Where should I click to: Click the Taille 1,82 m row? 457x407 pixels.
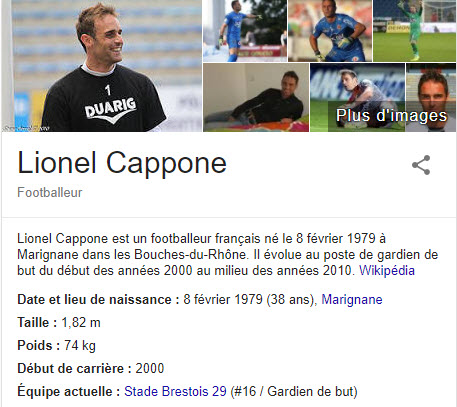pos(59,322)
